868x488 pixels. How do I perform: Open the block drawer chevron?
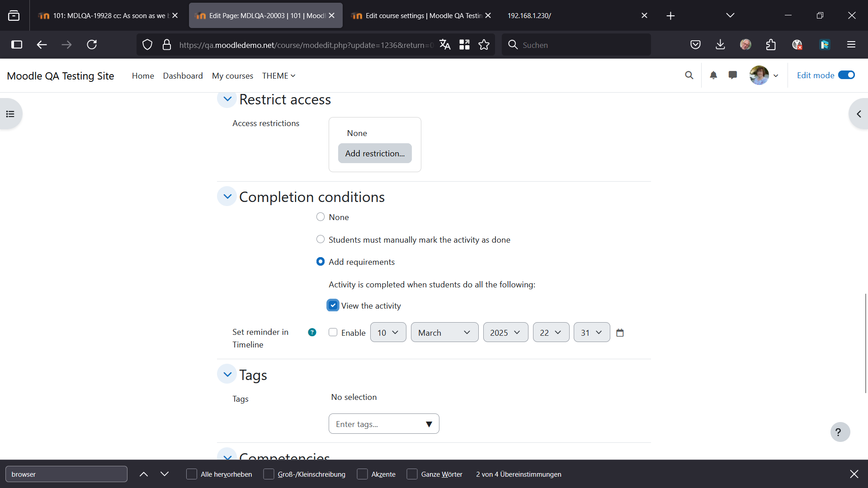pyautogui.click(x=859, y=114)
